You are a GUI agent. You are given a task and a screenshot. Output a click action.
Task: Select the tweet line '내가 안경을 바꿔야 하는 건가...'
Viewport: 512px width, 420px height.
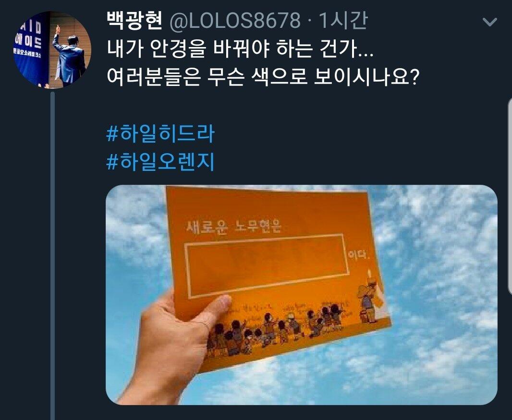(240, 49)
